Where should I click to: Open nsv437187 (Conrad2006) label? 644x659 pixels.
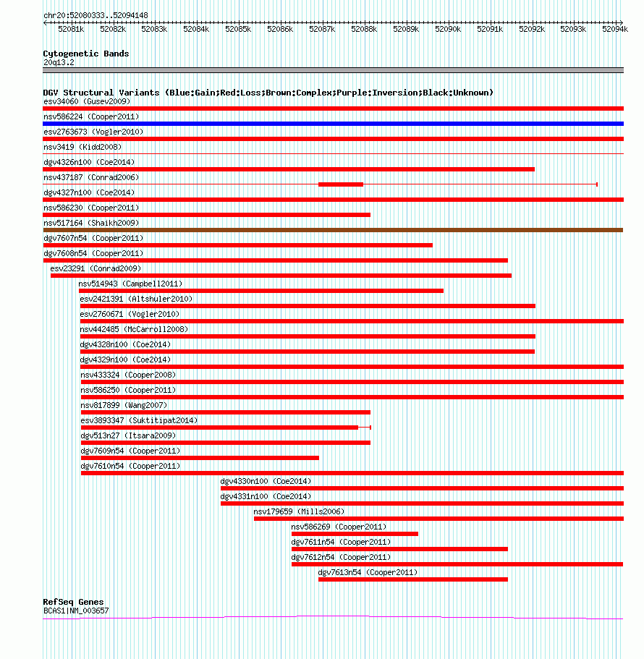pos(91,177)
